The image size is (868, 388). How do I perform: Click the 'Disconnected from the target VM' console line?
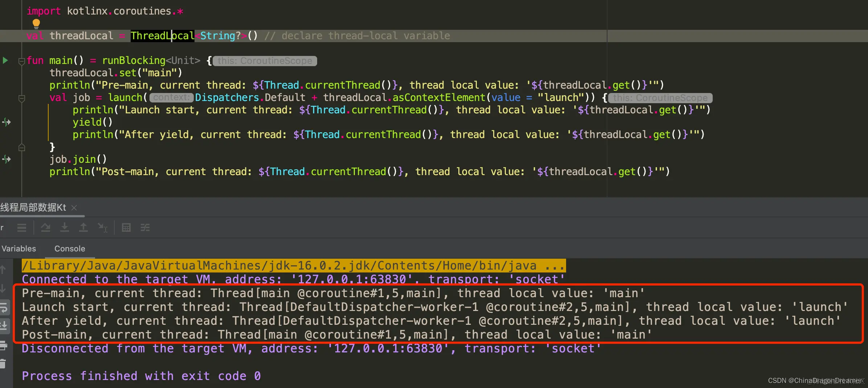point(311,348)
